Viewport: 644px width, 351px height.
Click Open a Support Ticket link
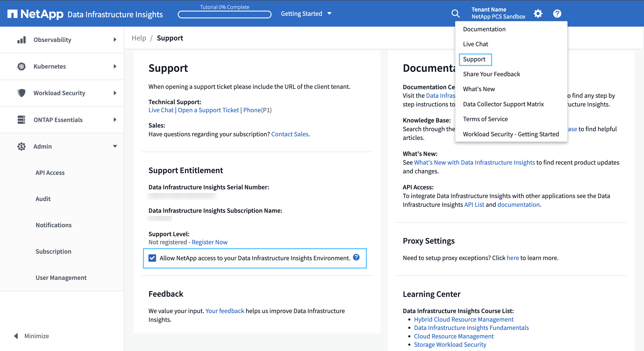click(208, 109)
